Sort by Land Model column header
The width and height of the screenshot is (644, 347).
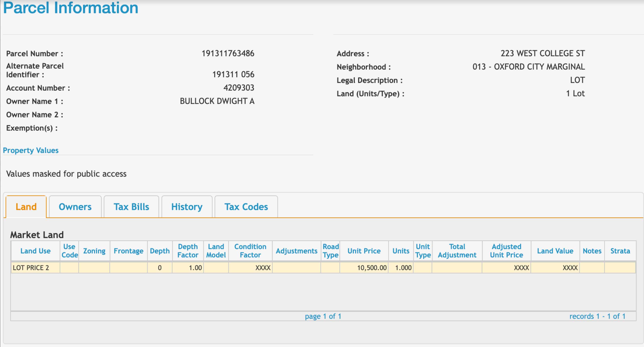point(216,251)
